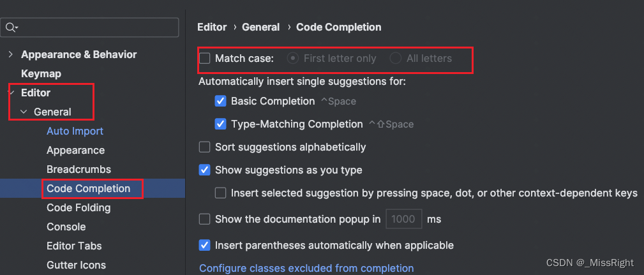The height and width of the screenshot is (275, 644).
Task: Click Editor in the breadcrumb path
Action: click(x=212, y=27)
